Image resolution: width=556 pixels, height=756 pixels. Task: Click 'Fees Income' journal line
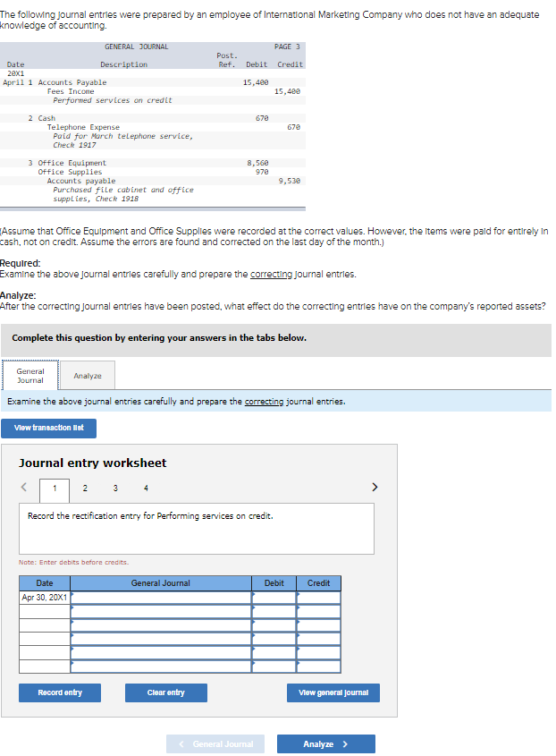coord(71,91)
